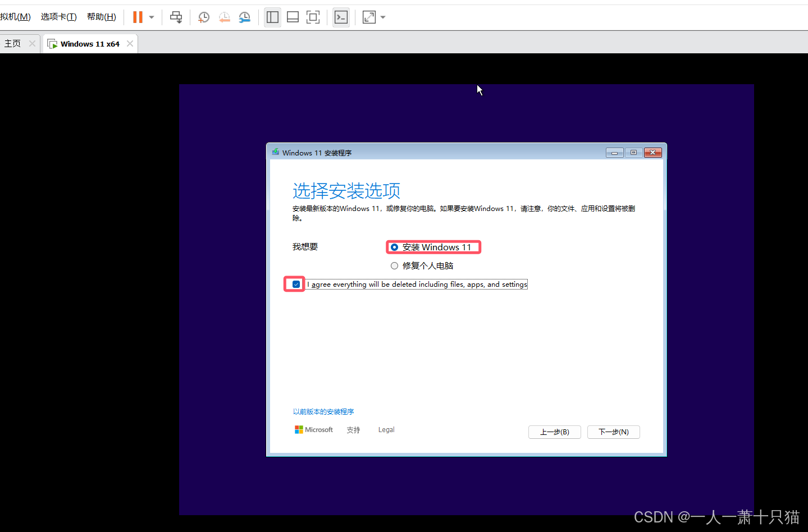Send Ctrl+Alt+Del to the VM

[x=176, y=17]
